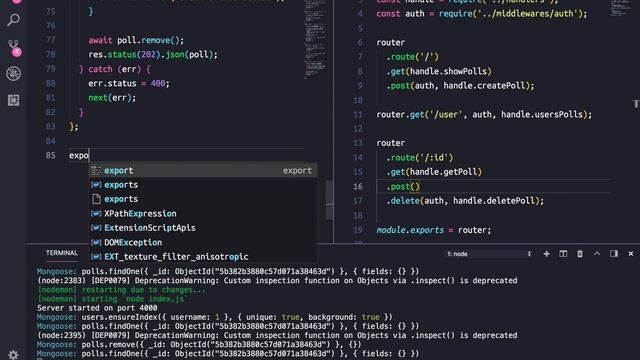Select 'export' keyword suggestion
This screenshot has width=640, height=360.
click(203, 171)
